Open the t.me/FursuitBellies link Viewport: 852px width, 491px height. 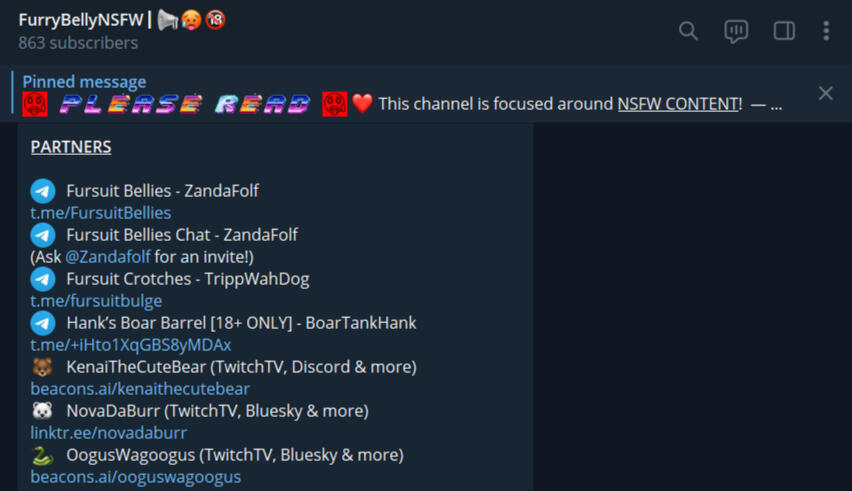[101, 213]
